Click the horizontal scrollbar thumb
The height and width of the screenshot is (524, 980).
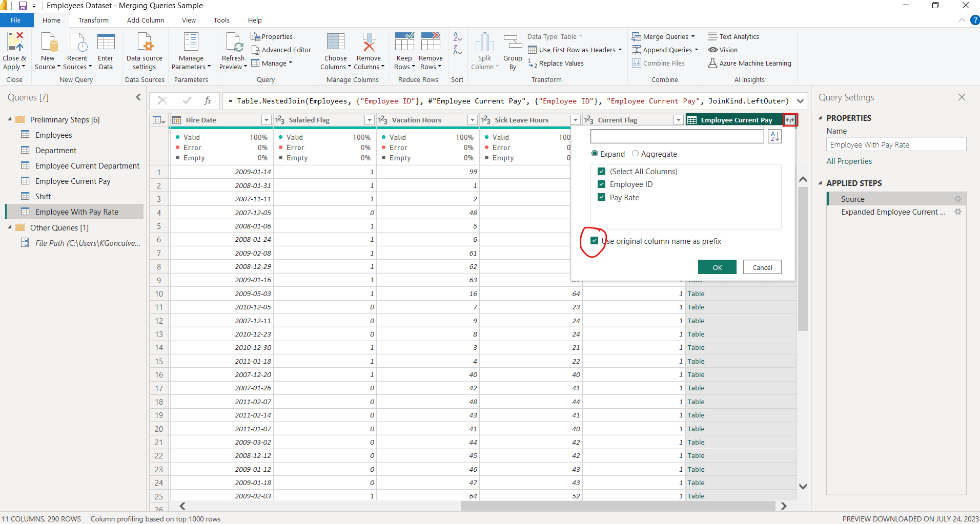(x=618, y=506)
